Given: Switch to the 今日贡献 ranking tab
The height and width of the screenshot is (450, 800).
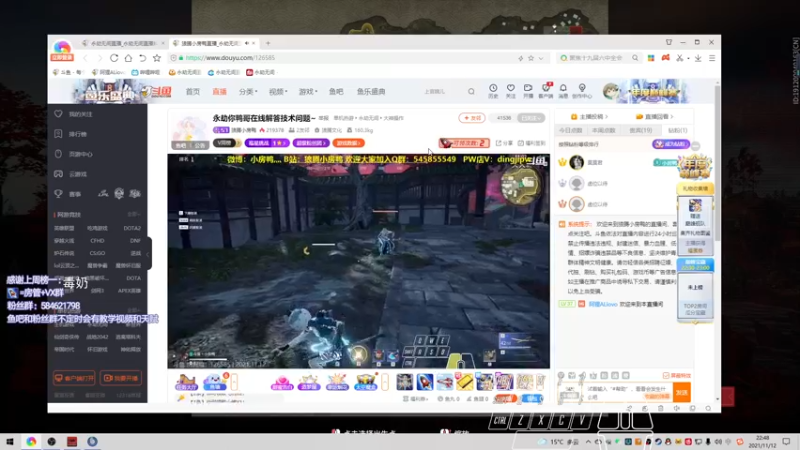Looking at the screenshot, I should [x=570, y=131].
